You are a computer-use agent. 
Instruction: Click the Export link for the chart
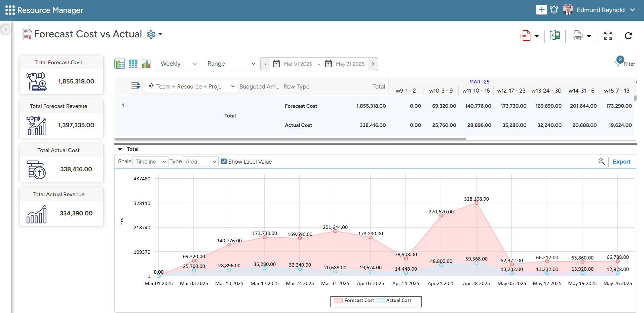[x=621, y=162]
